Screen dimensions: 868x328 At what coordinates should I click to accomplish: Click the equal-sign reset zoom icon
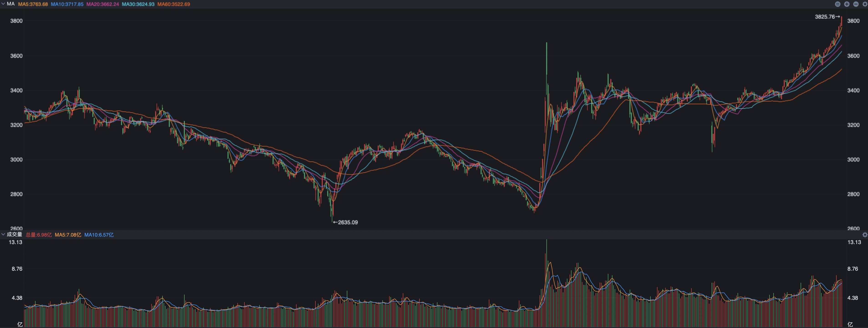838,4
